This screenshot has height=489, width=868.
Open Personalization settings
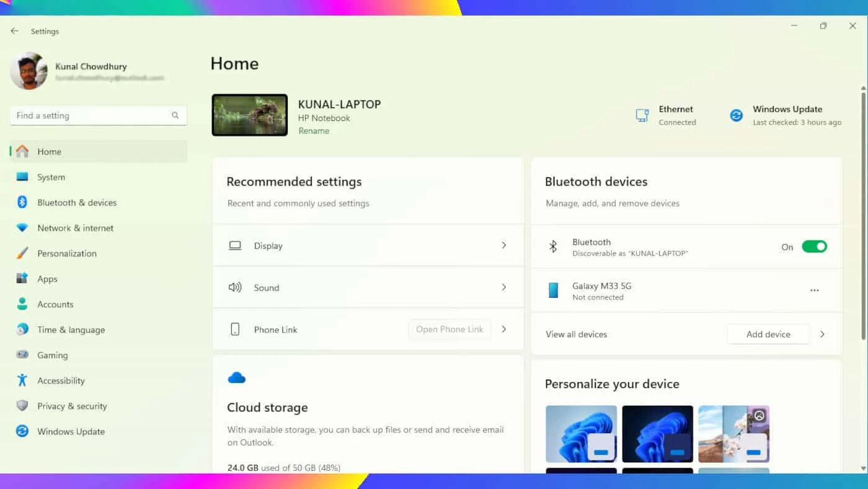point(99,253)
